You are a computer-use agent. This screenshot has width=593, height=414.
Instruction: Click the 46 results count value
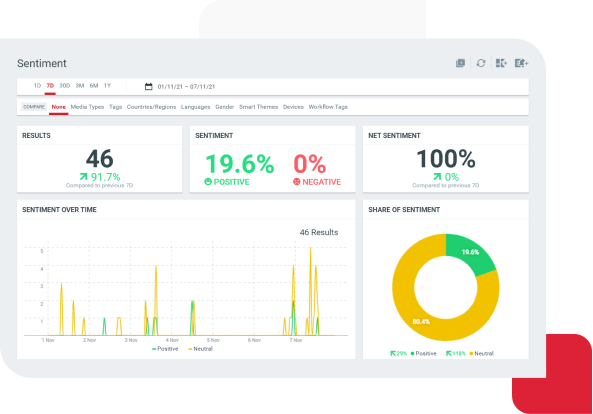99,159
